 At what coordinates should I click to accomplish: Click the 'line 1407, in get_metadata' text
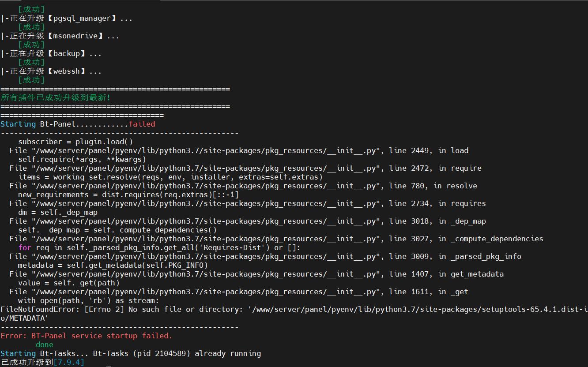(446, 274)
